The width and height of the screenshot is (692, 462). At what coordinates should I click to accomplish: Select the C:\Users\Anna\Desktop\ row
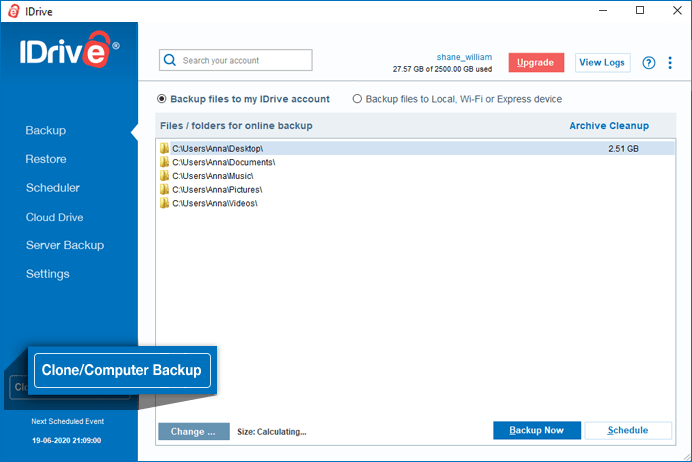(415, 148)
